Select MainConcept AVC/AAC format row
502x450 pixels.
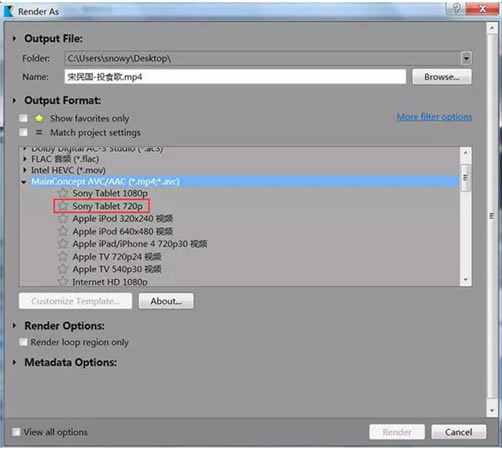tap(244, 182)
